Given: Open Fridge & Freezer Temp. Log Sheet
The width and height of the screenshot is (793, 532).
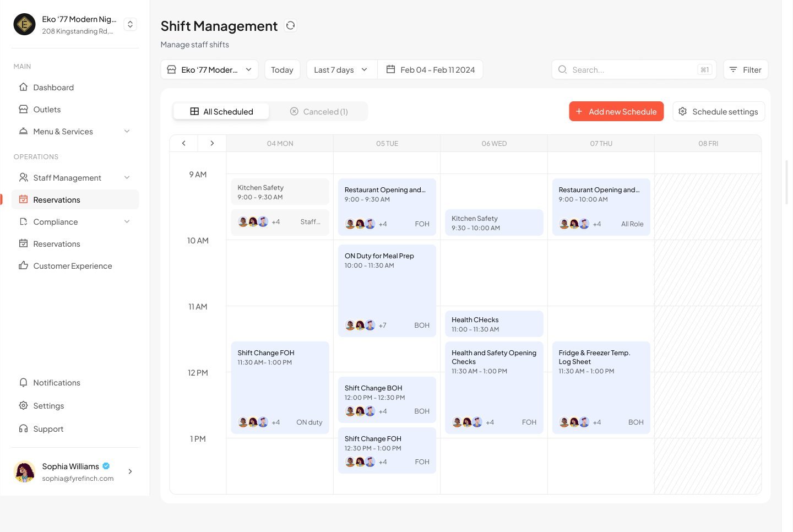Looking at the screenshot, I should click(x=601, y=388).
